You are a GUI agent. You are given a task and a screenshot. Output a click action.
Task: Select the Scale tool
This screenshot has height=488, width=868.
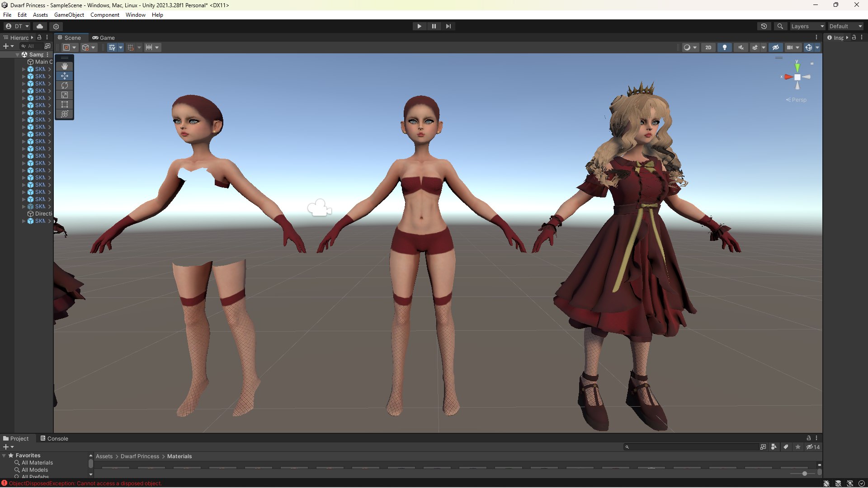(65, 95)
